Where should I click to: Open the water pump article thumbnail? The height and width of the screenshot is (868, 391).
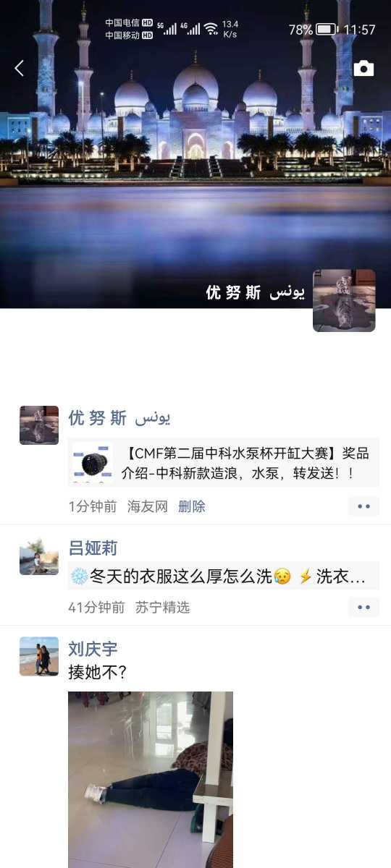[92, 463]
